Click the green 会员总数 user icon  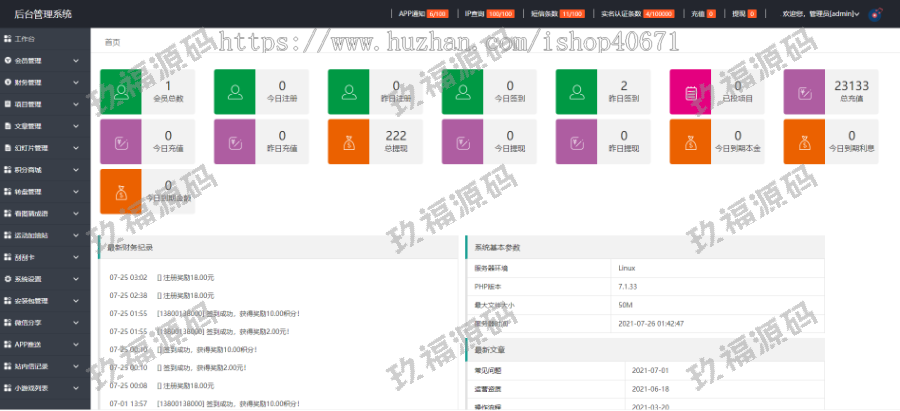click(x=121, y=93)
